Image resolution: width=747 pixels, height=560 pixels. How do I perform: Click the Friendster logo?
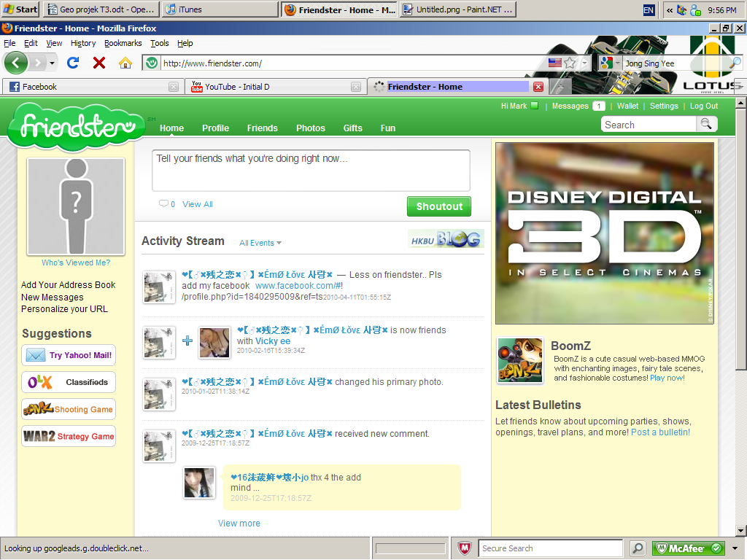76,125
